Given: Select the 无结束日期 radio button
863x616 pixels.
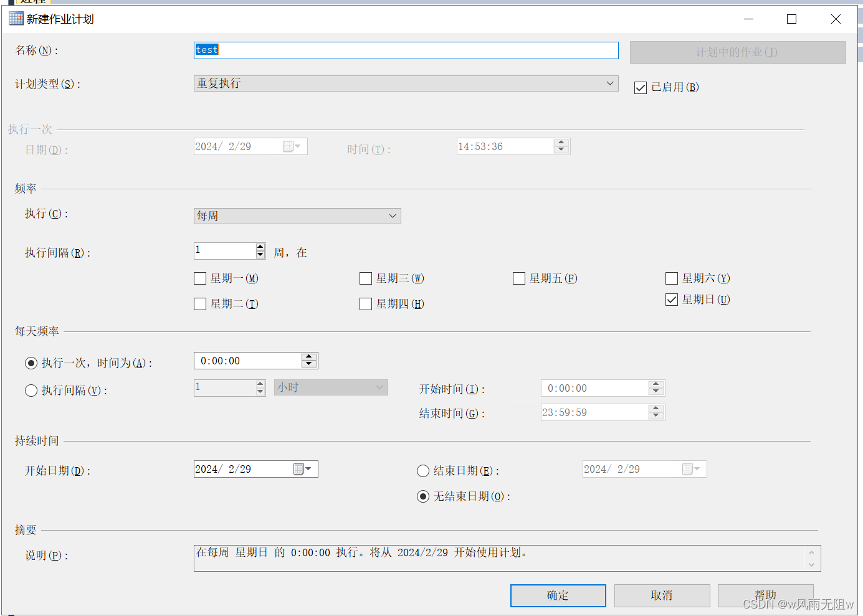Looking at the screenshot, I should [x=423, y=496].
